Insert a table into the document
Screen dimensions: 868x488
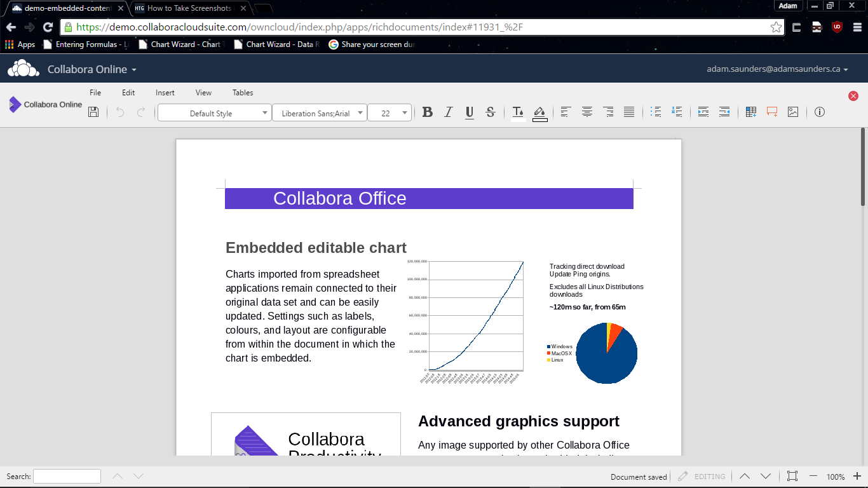pyautogui.click(x=750, y=112)
